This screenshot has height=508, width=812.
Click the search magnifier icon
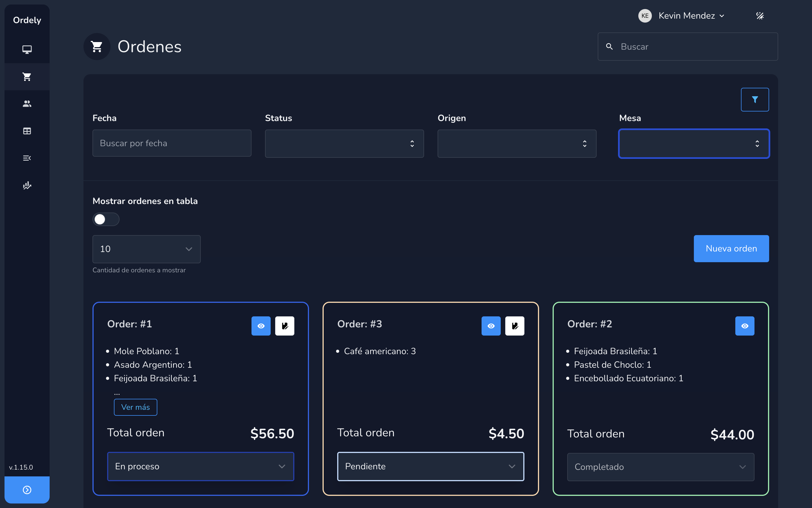point(609,47)
